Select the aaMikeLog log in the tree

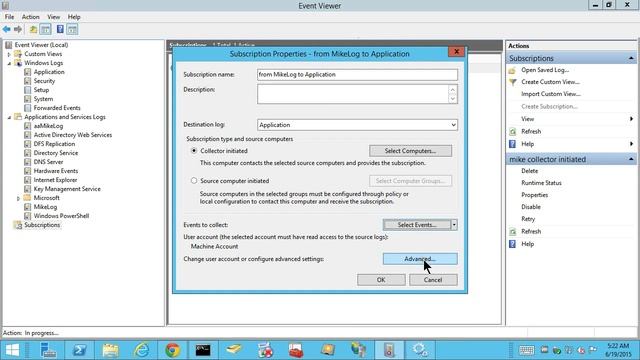click(x=48, y=126)
